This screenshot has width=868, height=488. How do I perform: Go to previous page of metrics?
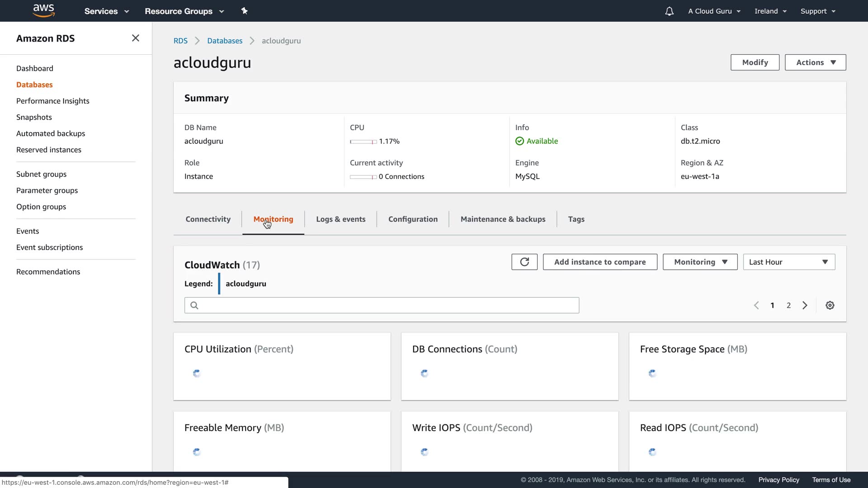756,305
